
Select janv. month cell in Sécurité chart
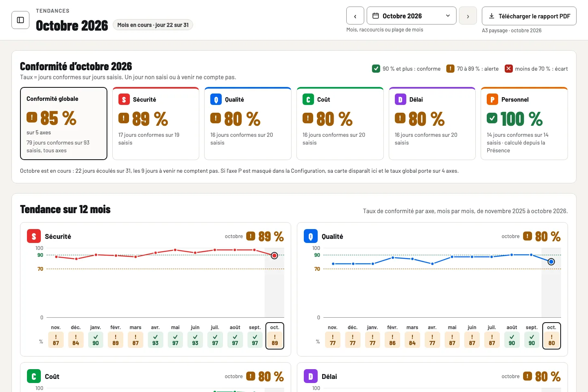96,336
